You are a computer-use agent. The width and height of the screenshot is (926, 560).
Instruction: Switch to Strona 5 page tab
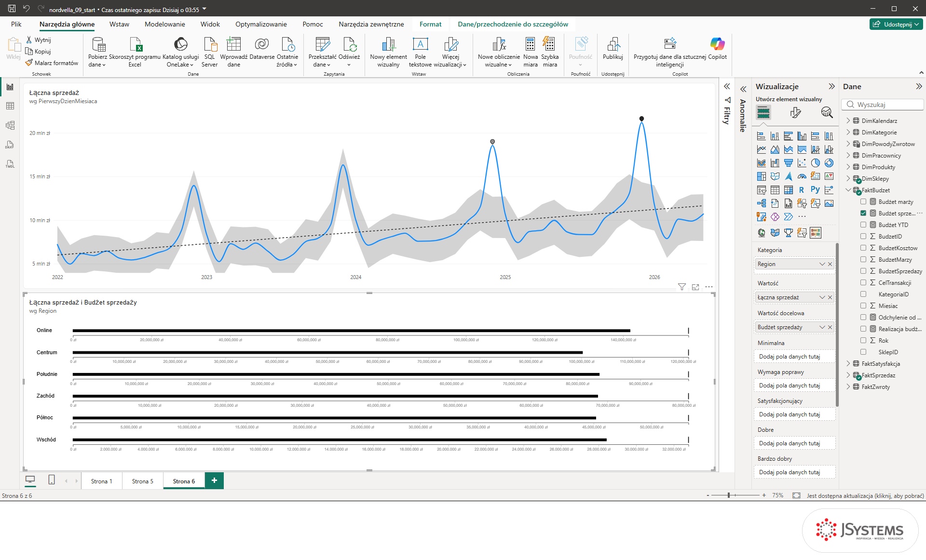143,481
